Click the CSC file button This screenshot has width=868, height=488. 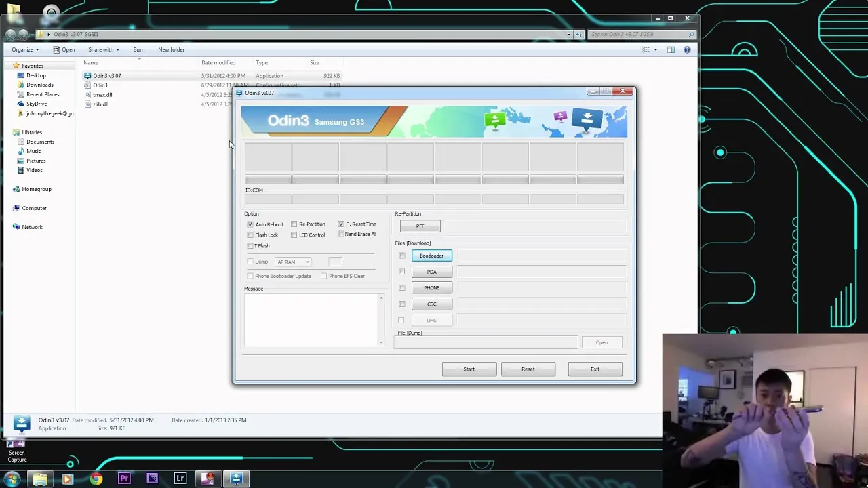[x=431, y=304]
